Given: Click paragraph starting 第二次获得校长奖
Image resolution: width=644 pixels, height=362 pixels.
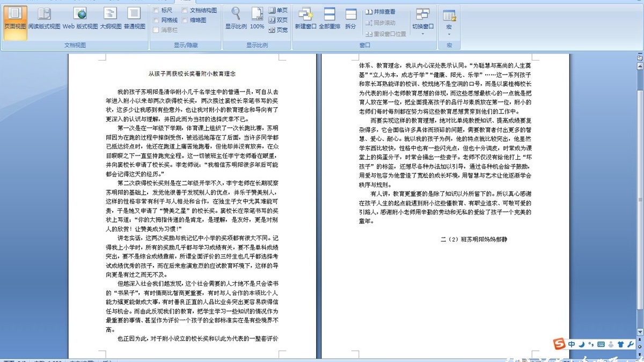Looking at the screenshot, I should click(x=192, y=206).
